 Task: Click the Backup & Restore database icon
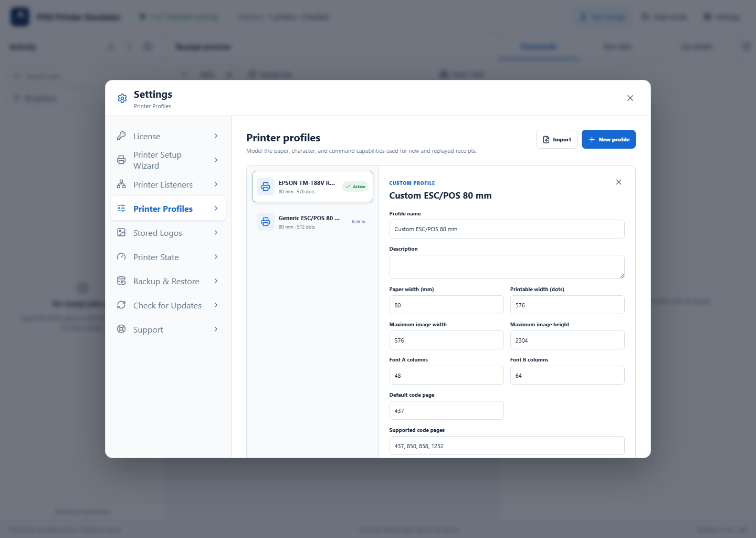tap(121, 281)
